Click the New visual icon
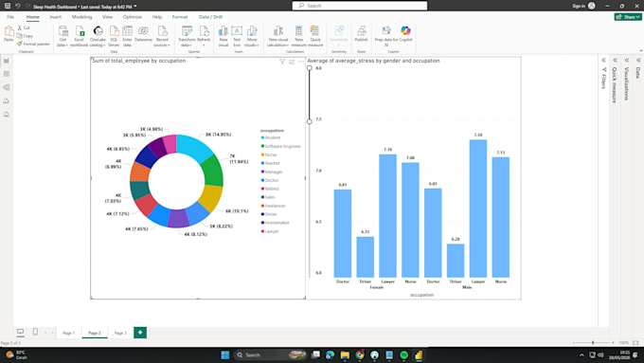644x363 pixels. pyautogui.click(x=223, y=37)
